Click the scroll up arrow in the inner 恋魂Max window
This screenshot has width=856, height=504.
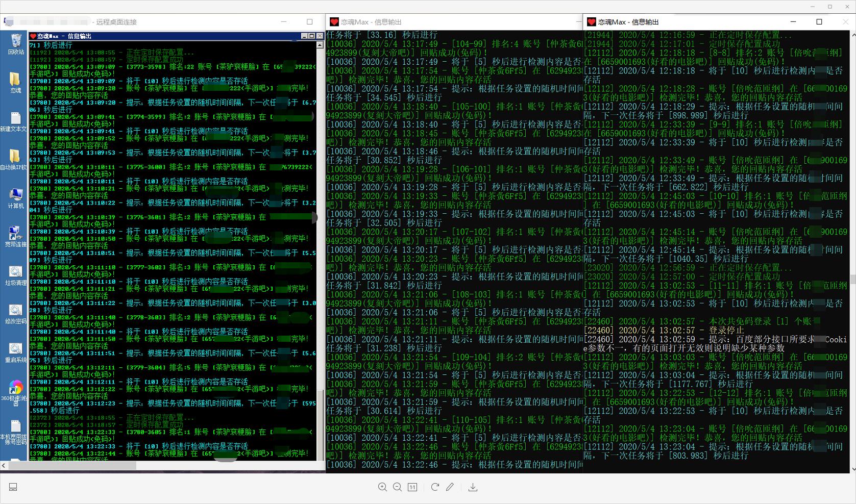coord(320,45)
